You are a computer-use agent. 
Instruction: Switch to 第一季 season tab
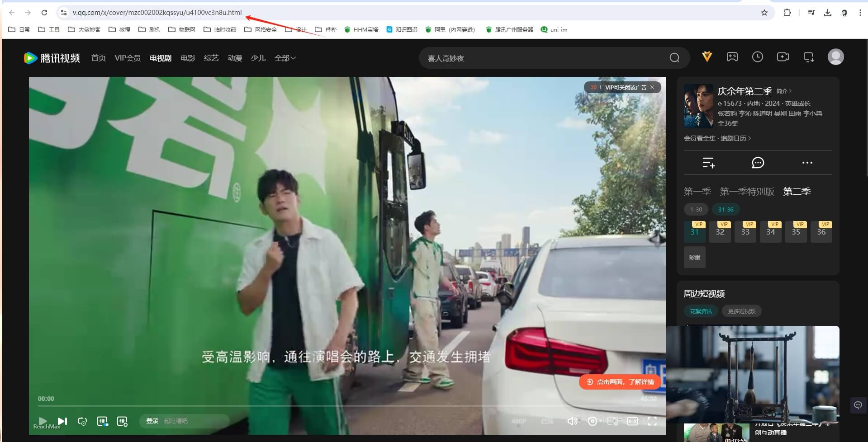click(697, 192)
